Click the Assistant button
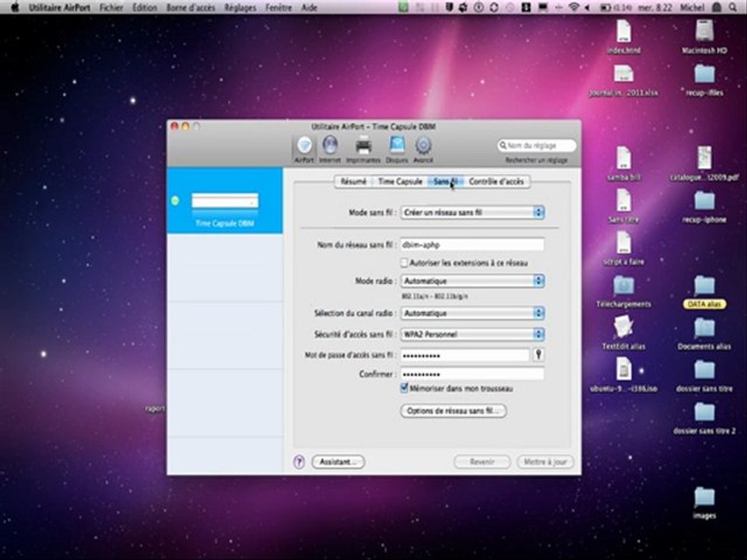The height and width of the screenshot is (560, 747). pyautogui.click(x=338, y=461)
